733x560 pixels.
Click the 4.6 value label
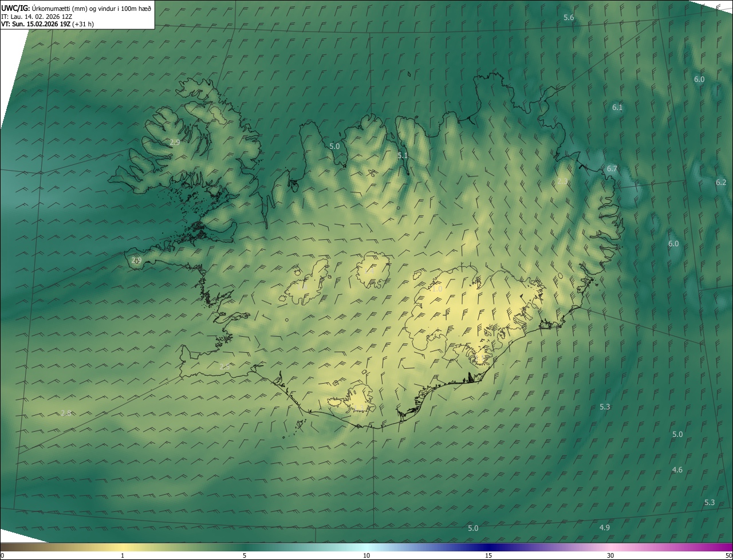pos(677,470)
